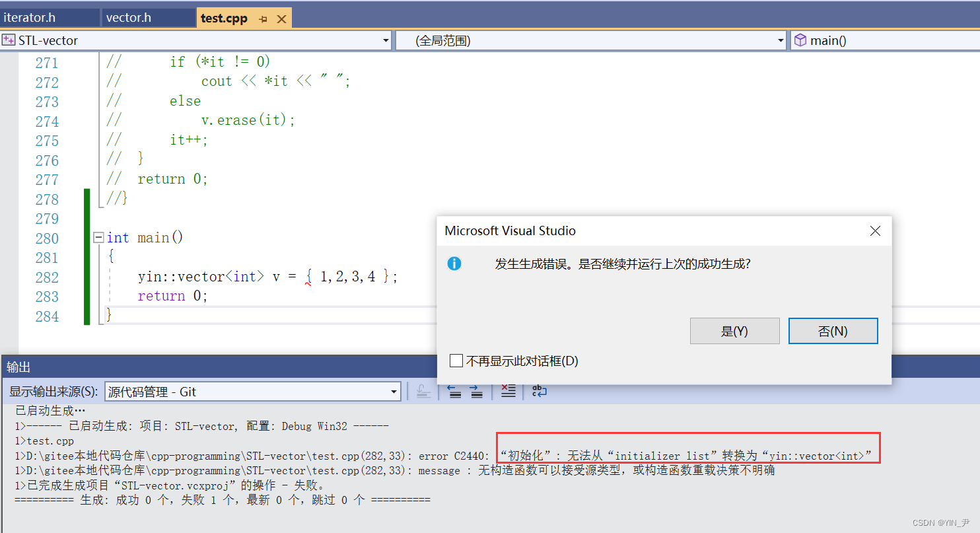This screenshot has width=980, height=533.
Task: Click the '无构造函数可以接受源类型' message line
Action: coord(395,470)
